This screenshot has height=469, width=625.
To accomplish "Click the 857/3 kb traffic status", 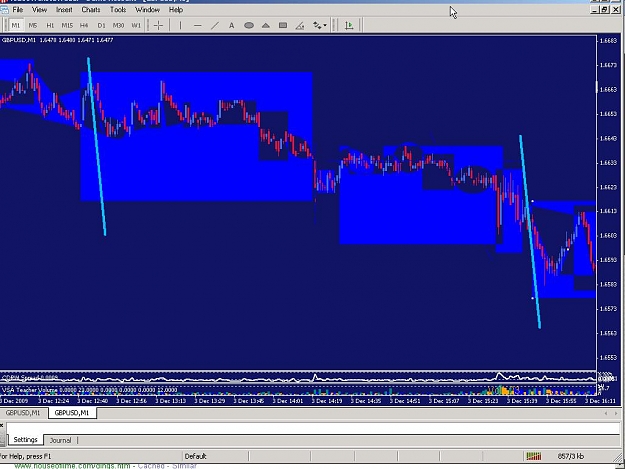I will [571, 456].
